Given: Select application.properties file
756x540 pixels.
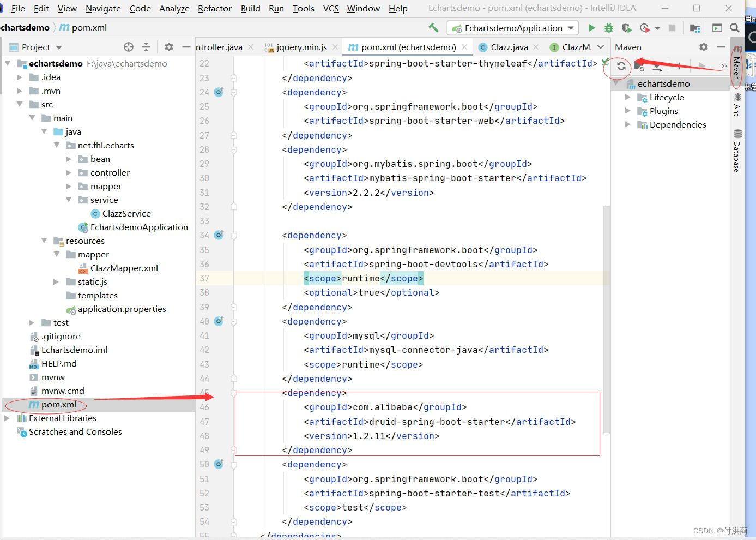Looking at the screenshot, I should [x=116, y=309].
